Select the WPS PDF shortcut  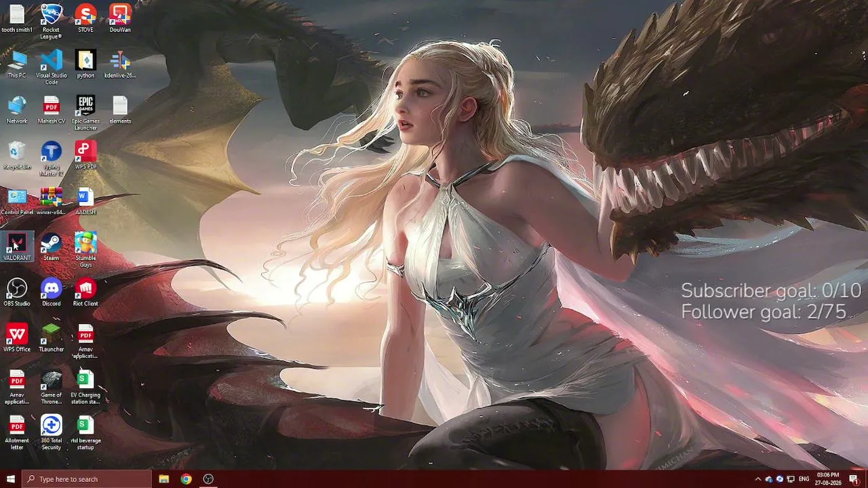[x=85, y=155]
